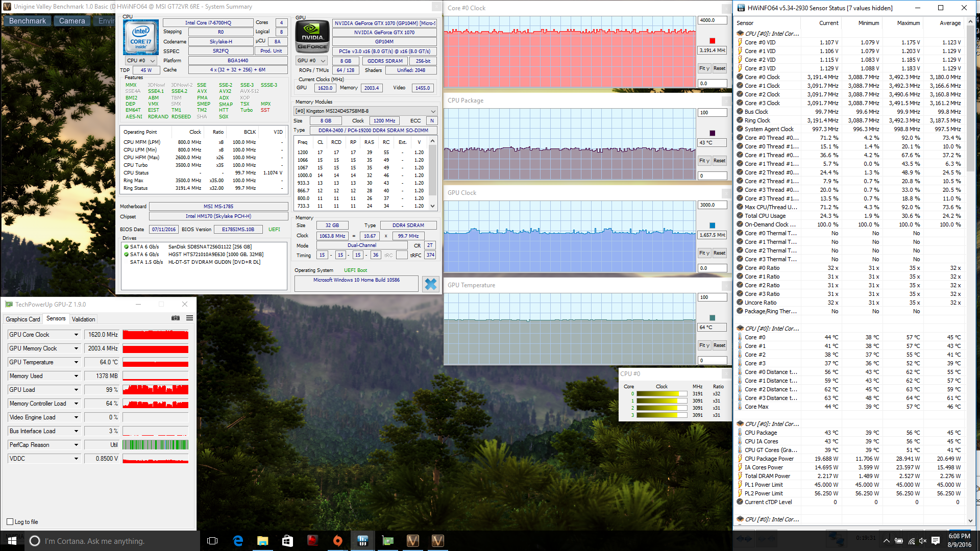
Task: Select the 'Total CPU Usage' sensor row
Action: 850,216
